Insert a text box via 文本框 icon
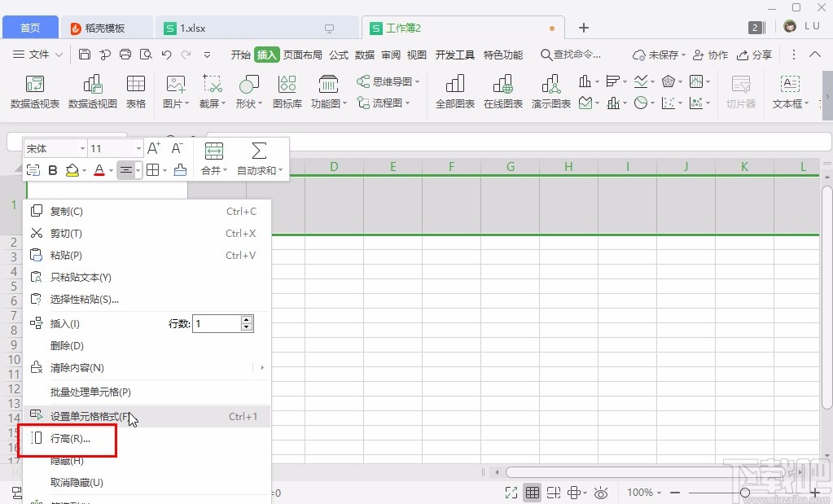The image size is (833, 504). point(788,90)
